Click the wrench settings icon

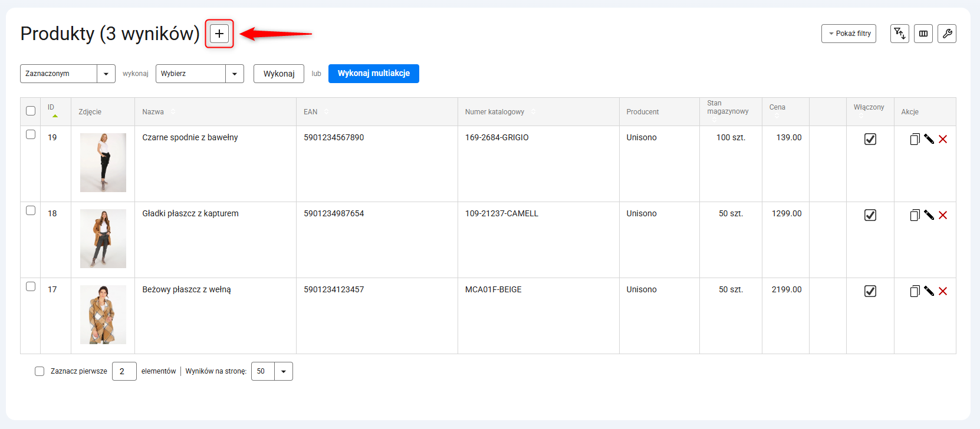947,34
